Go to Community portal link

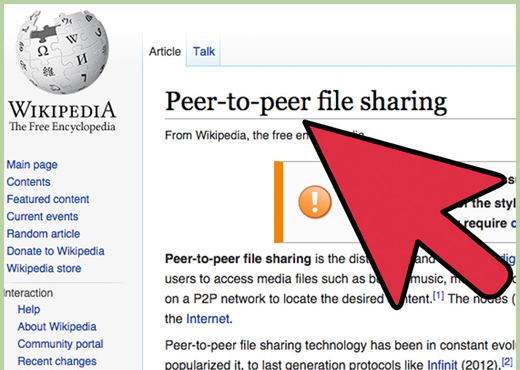[x=60, y=344]
